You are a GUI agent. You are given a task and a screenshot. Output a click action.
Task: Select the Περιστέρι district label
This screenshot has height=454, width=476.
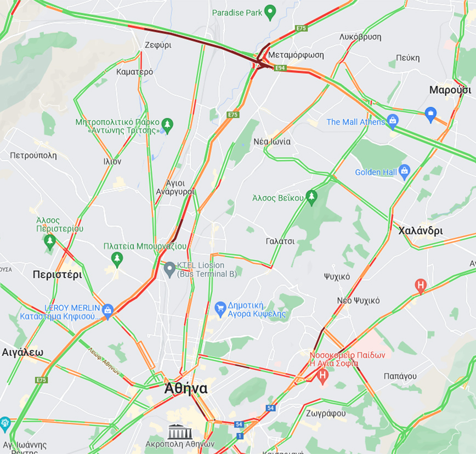(x=58, y=275)
